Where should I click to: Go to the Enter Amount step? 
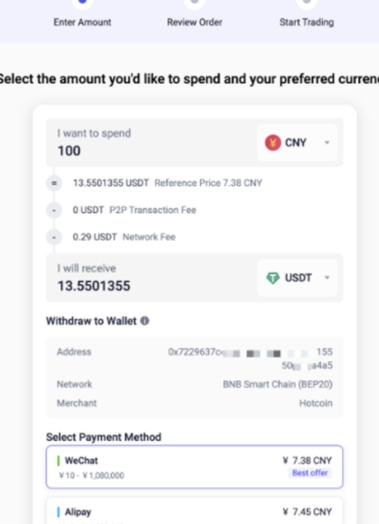[82, 22]
